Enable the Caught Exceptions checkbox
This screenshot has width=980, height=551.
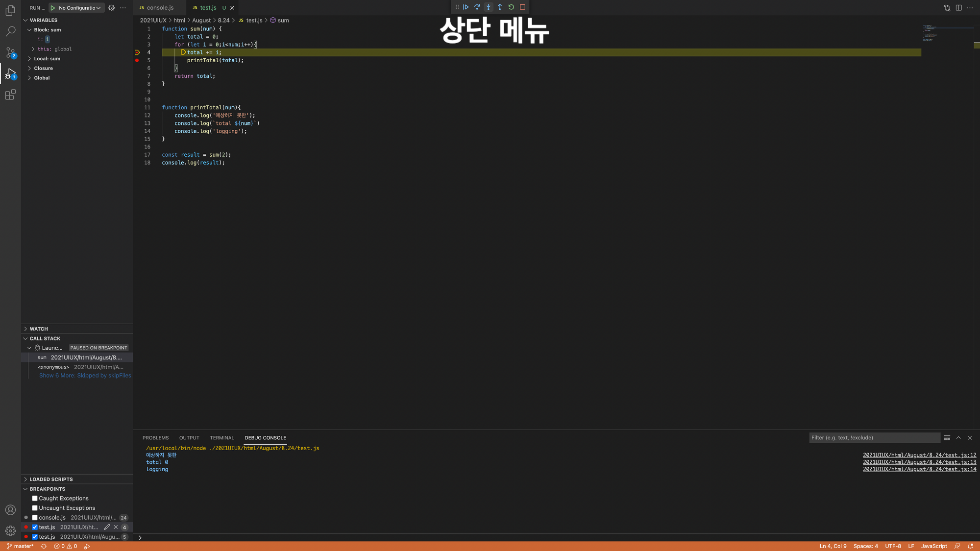[x=35, y=498]
